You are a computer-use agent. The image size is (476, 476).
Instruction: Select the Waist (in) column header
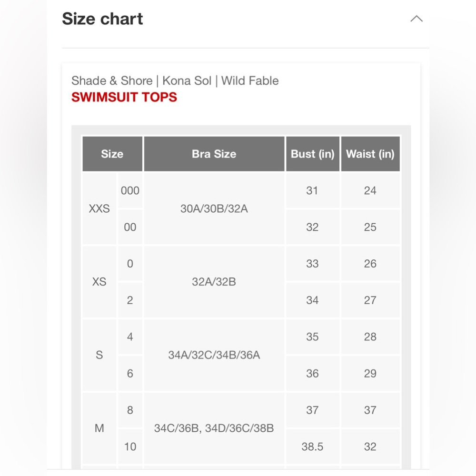[x=370, y=154]
